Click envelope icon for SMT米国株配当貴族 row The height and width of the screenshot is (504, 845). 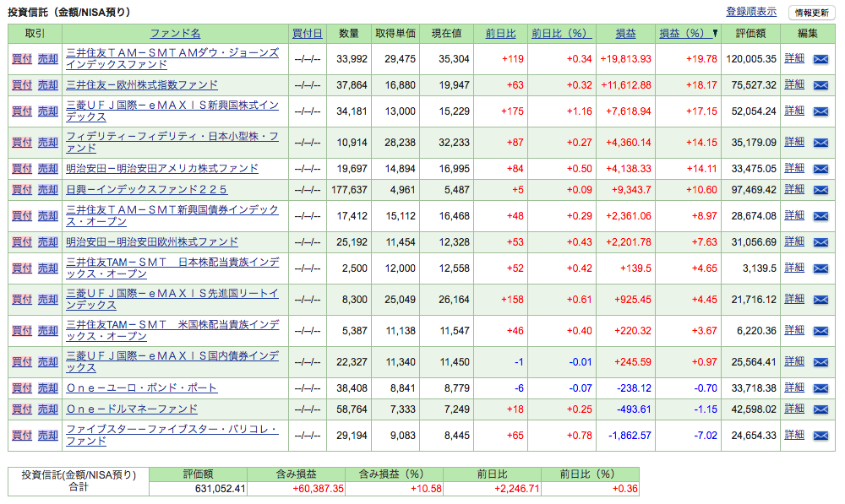click(x=820, y=331)
